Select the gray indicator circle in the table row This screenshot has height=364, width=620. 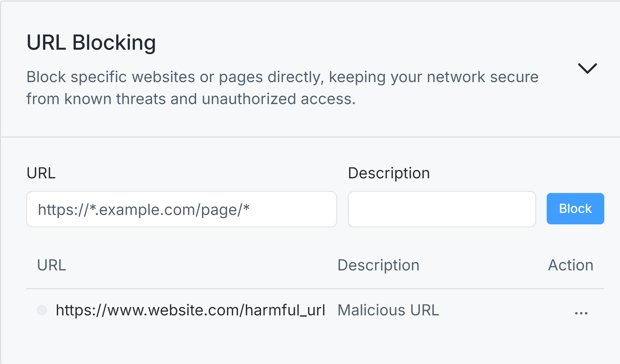click(42, 310)
